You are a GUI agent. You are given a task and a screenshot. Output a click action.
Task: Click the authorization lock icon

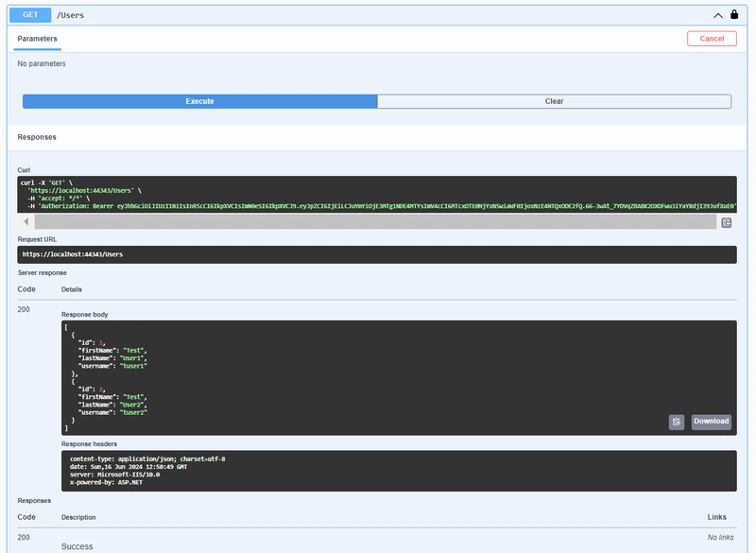click(x=734, y=15)
